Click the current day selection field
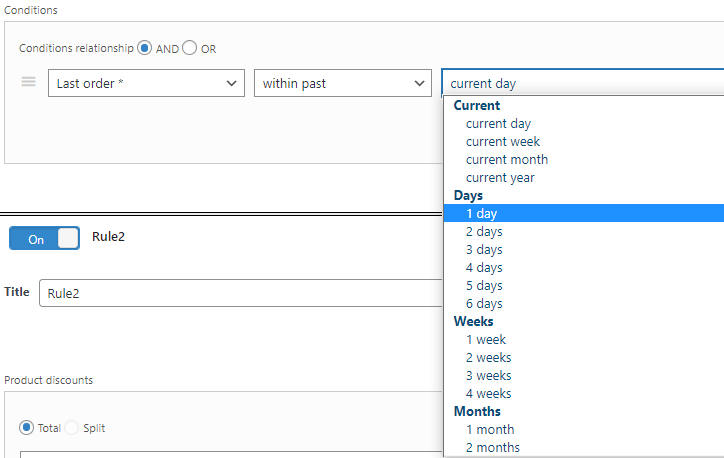 (583, 83)
